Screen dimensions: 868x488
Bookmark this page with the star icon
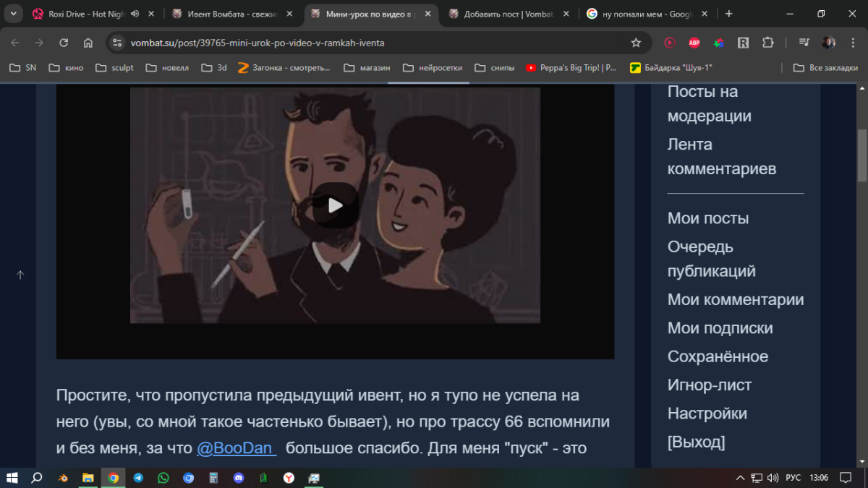[636, 43]
